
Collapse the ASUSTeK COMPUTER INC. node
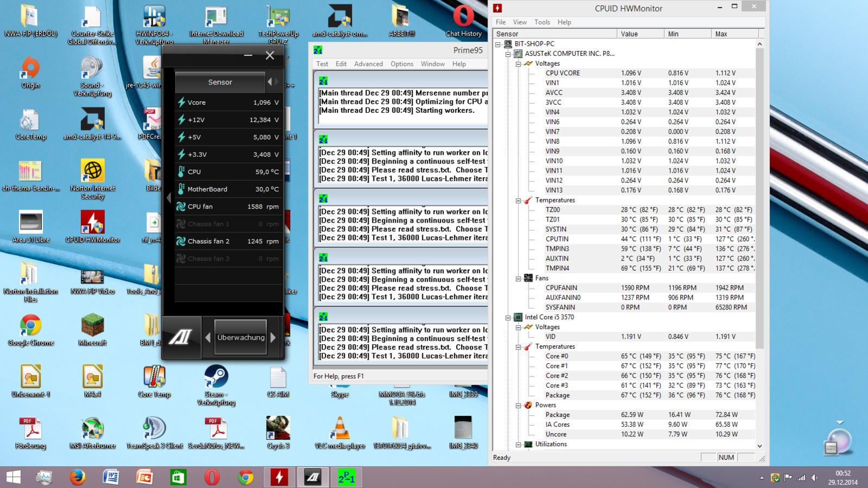(x=508, y=54)
